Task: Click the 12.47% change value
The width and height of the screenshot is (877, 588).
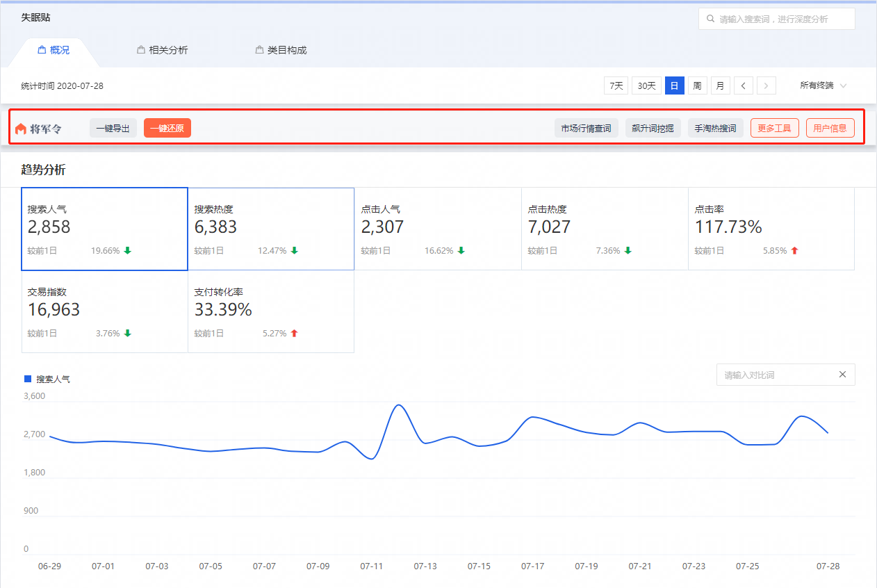Action: click(x=272, y=251)
